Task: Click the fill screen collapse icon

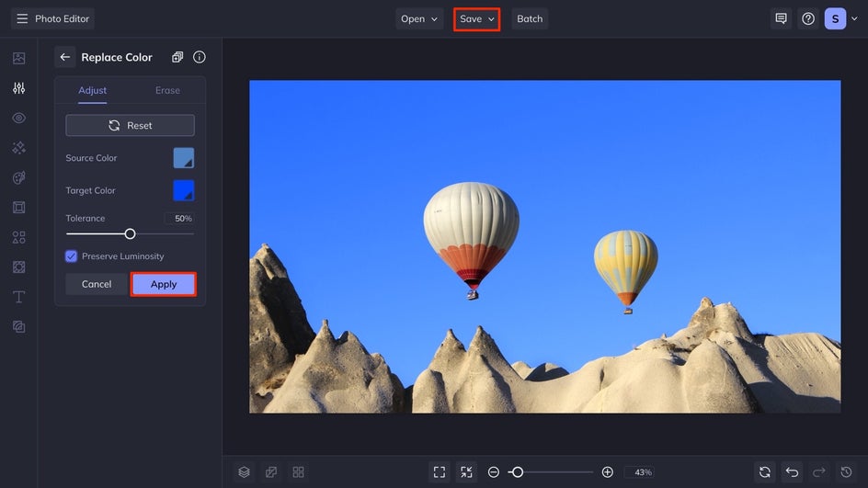Action: [x=467, y=472]
